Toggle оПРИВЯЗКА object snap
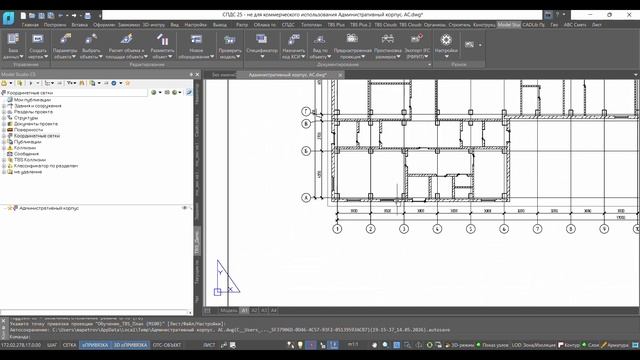The height and width of the screenshot is (360, 640). click(x=95, y=345)
